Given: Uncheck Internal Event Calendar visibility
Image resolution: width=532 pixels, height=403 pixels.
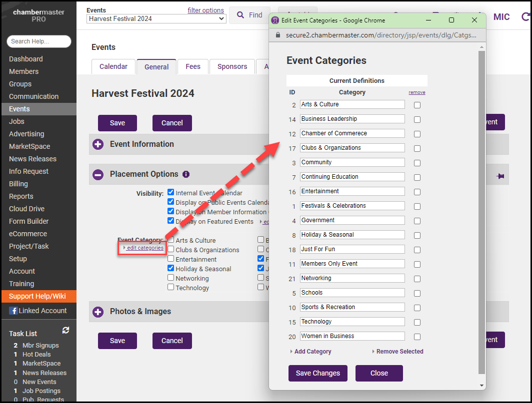Looking at the screenshot, I should tap(171, 193).
